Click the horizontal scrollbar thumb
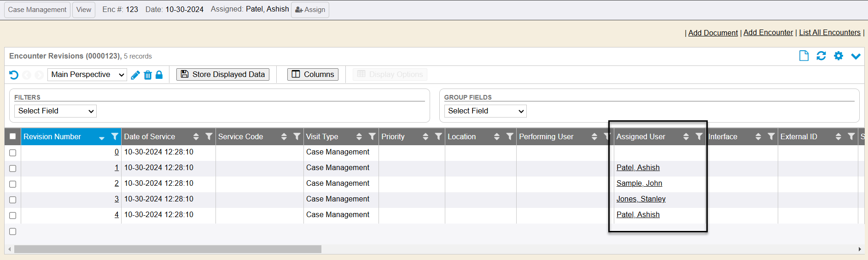 click(x=168, y=249)
